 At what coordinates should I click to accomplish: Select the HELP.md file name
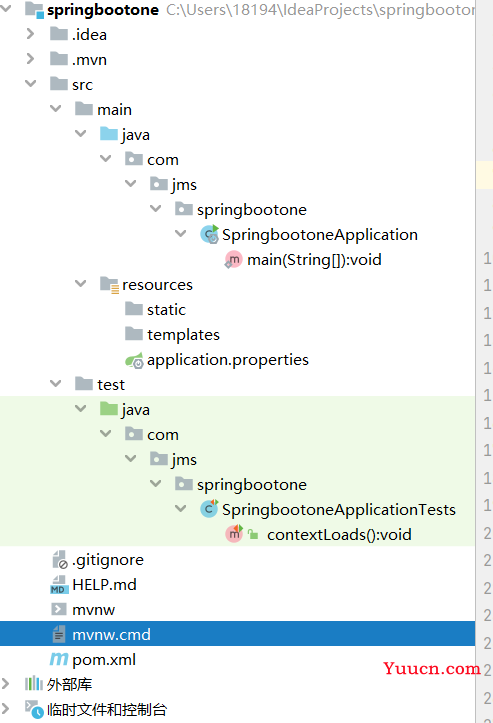pyautogui.click(x=105, y=585)
